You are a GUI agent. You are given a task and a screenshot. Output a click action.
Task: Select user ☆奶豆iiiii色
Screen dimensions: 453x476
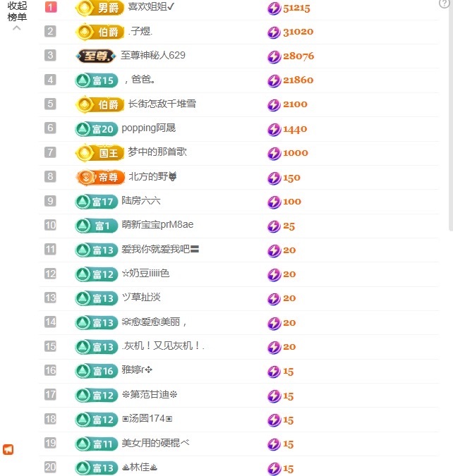coord(145,273)
